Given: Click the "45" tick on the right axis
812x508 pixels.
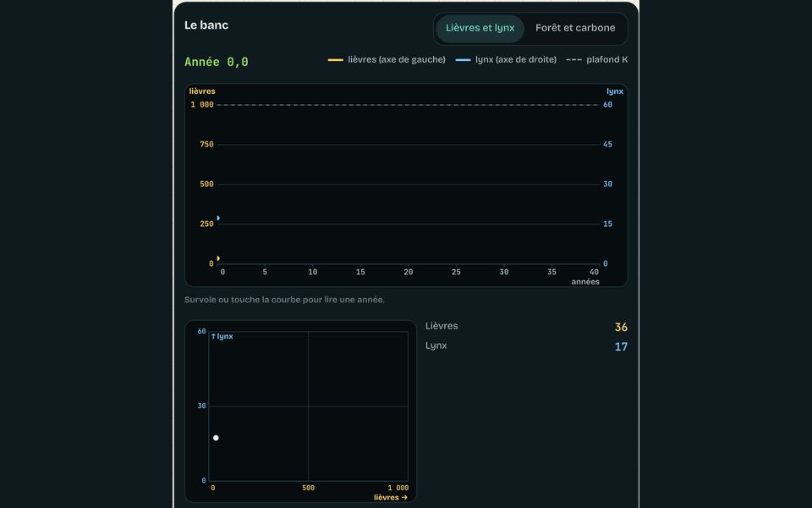Looking at the screenshot, I should click(607, 145).
